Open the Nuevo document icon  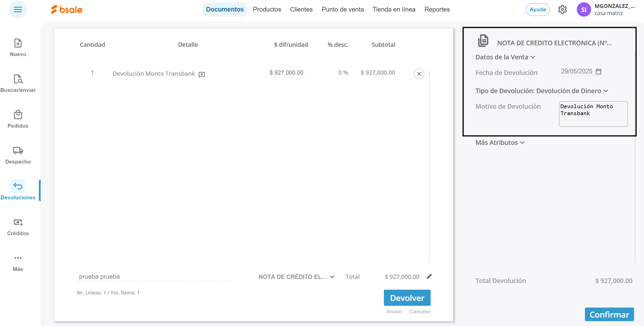[x=18, y=43]
